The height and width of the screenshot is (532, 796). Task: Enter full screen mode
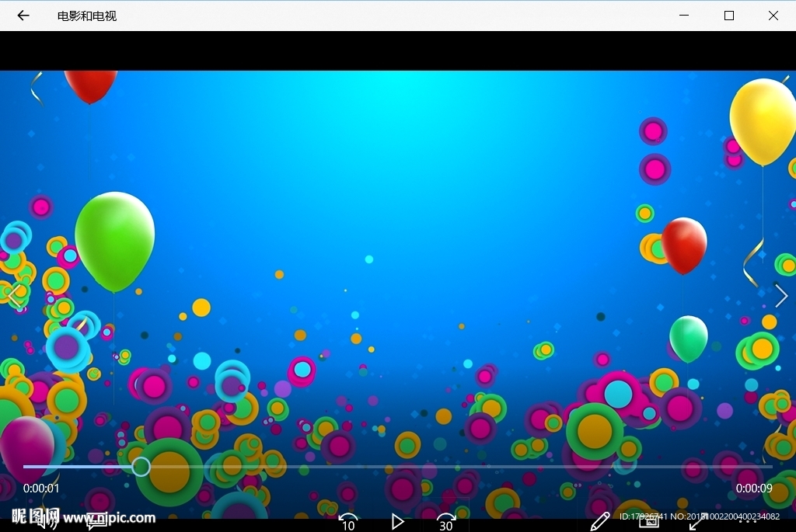point(697,521)
